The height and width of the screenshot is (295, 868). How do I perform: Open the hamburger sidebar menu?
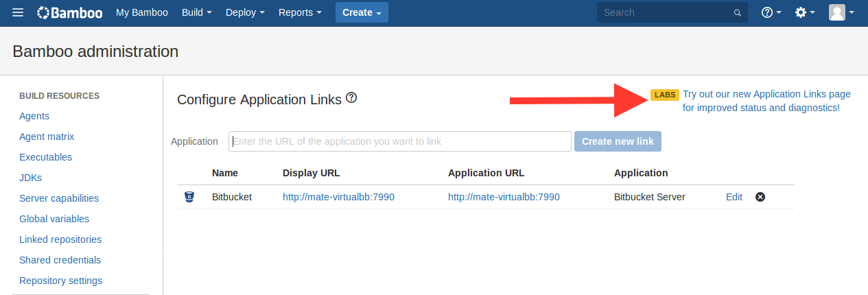pyautogui.click(x=18, y=12)
